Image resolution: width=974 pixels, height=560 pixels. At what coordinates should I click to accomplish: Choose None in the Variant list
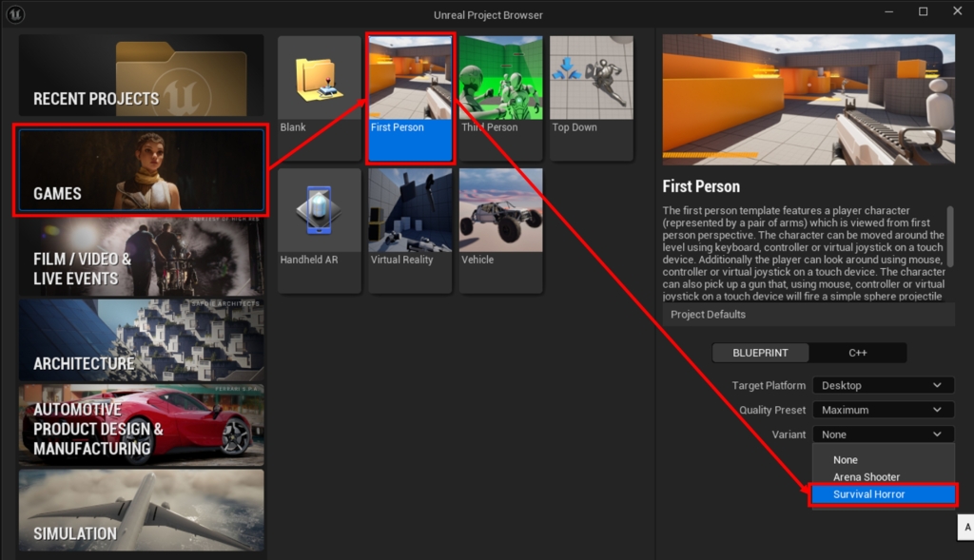pyautogui.click(x=883, y=460)
